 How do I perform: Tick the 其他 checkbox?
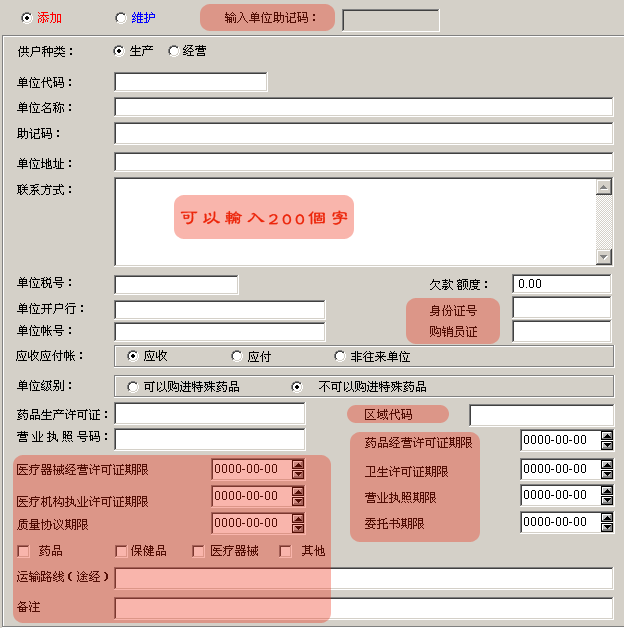[x=286, y=551]
